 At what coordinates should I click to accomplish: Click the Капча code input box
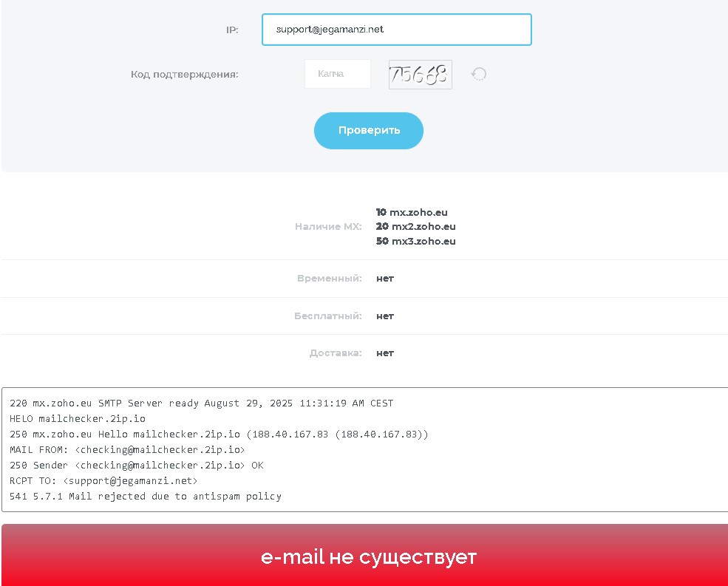pyautogui.click(x=337, y=74)
